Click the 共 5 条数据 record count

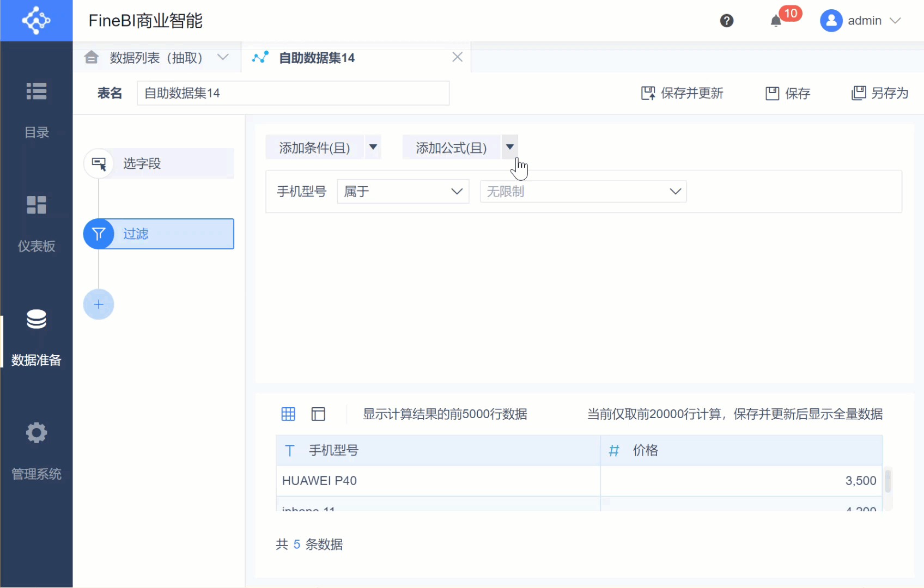309,544
